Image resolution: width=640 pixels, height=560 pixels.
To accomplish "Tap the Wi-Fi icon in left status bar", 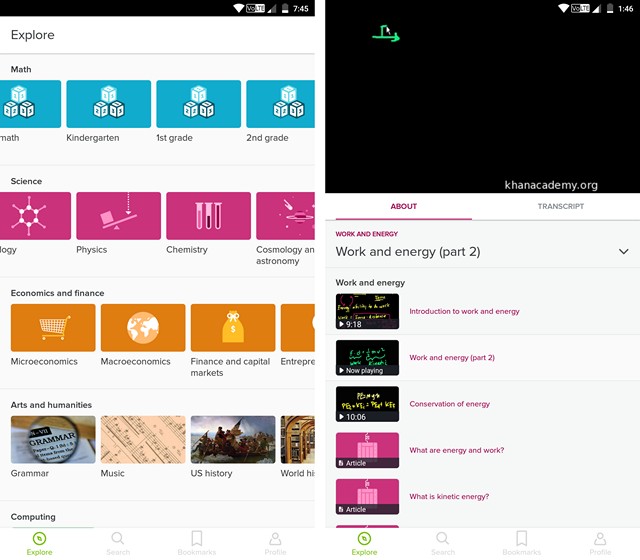I will coord(238,8).
